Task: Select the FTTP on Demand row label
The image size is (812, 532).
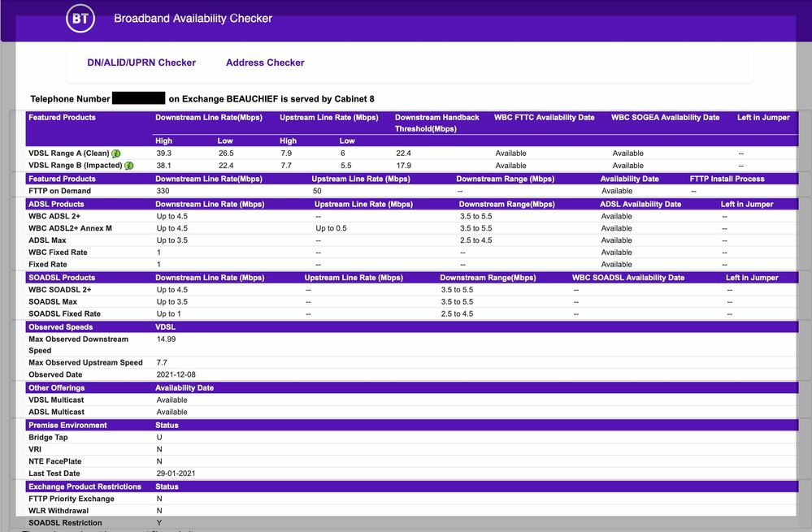Action: [x=60, y=191]
